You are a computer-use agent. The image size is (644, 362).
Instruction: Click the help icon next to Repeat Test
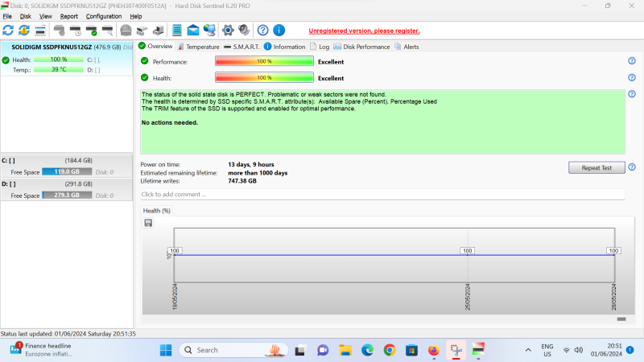[x=632, y=167]
